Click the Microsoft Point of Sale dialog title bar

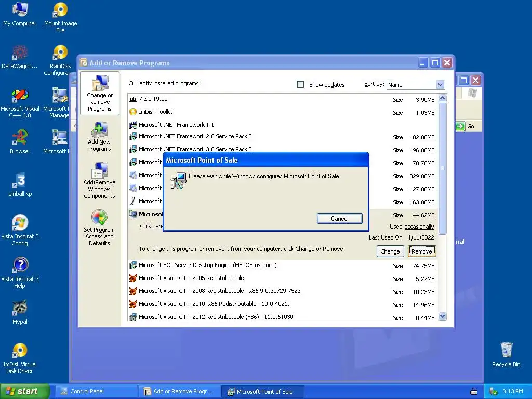[x=265, y=160]
